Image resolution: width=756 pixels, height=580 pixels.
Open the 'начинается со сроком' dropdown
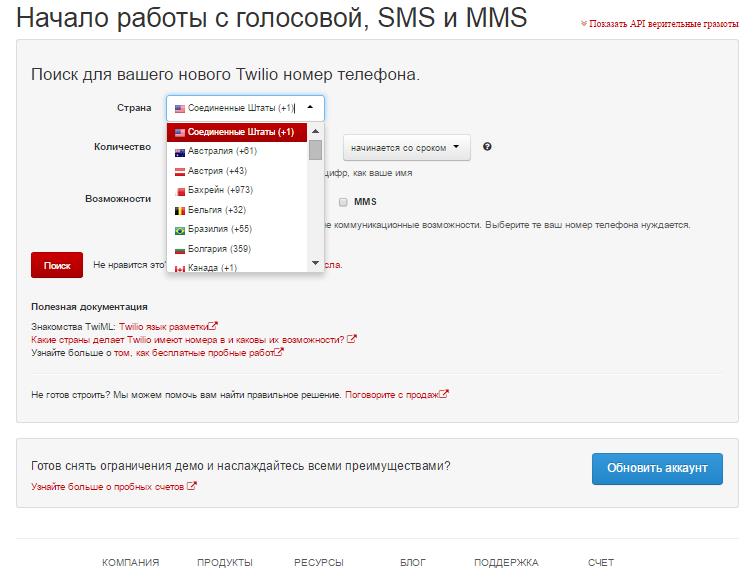406,147
